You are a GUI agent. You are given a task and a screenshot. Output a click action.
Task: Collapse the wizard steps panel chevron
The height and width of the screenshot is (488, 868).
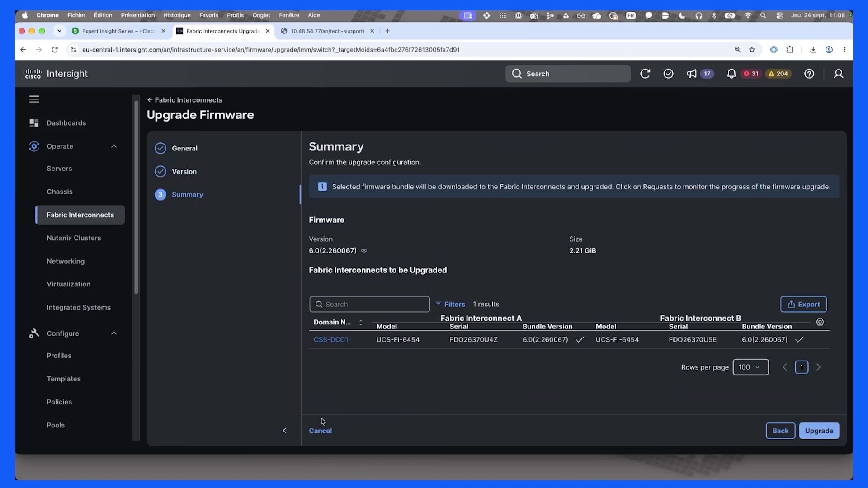(x=284, y=431)
